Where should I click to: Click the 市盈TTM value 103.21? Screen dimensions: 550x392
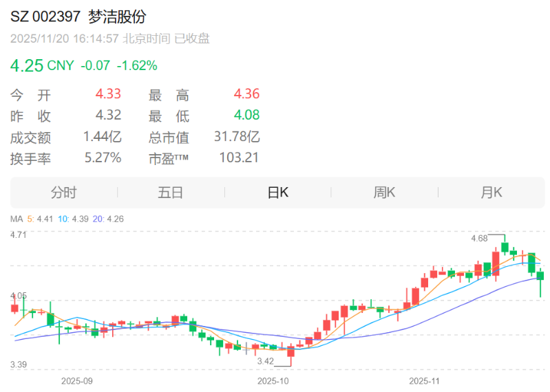pos(239,157)
